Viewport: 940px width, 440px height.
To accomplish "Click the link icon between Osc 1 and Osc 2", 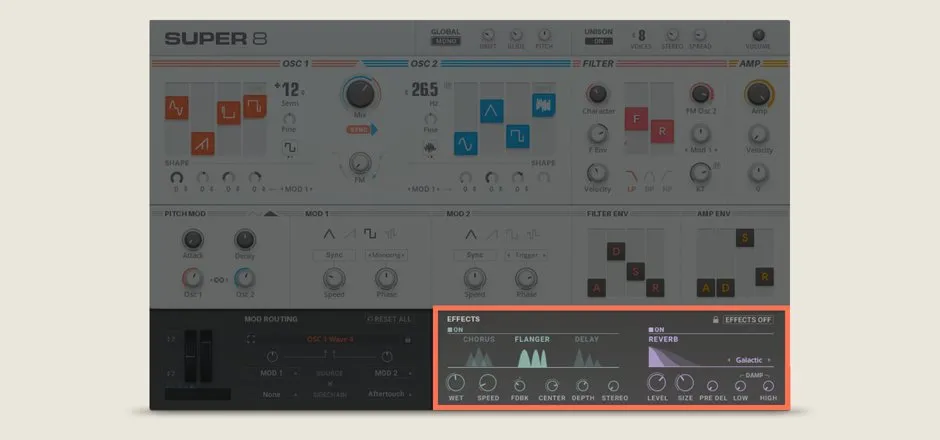I will [x=218, y=280].
